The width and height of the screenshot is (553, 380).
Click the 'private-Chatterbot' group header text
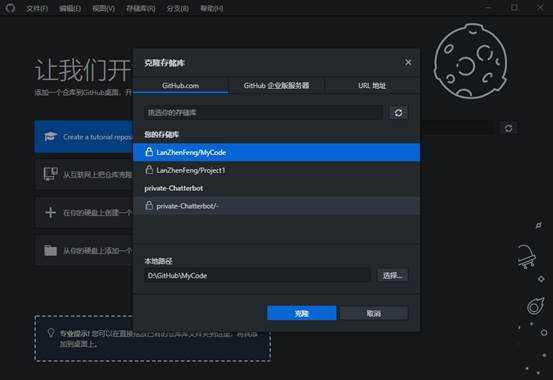tap(174, 188)
